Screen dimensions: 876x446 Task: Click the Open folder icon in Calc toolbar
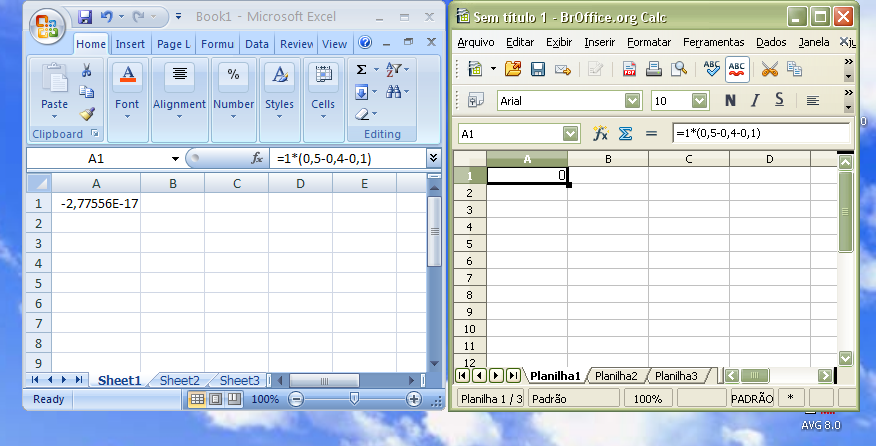point(513,69)
